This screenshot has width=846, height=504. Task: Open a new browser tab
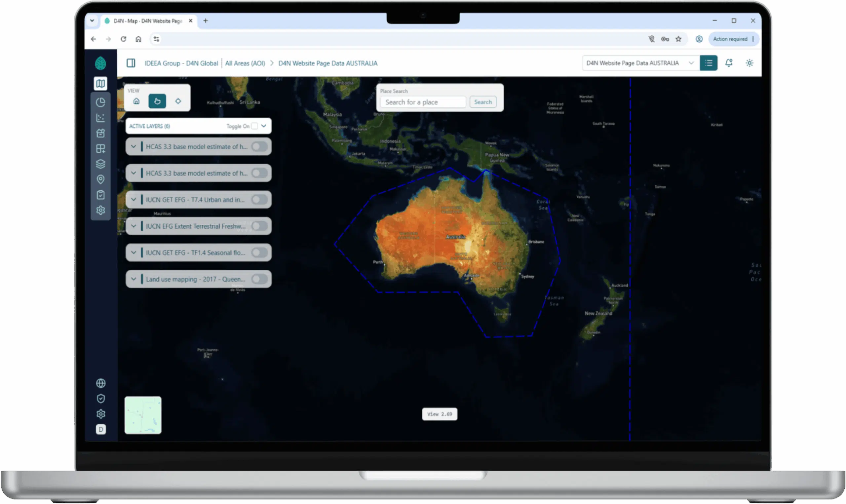(x=206, y=21)
